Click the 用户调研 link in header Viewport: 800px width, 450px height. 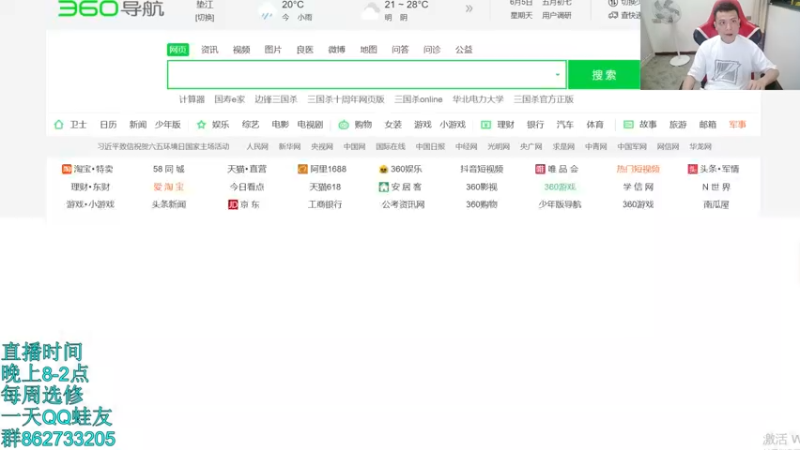coord(557,16)
